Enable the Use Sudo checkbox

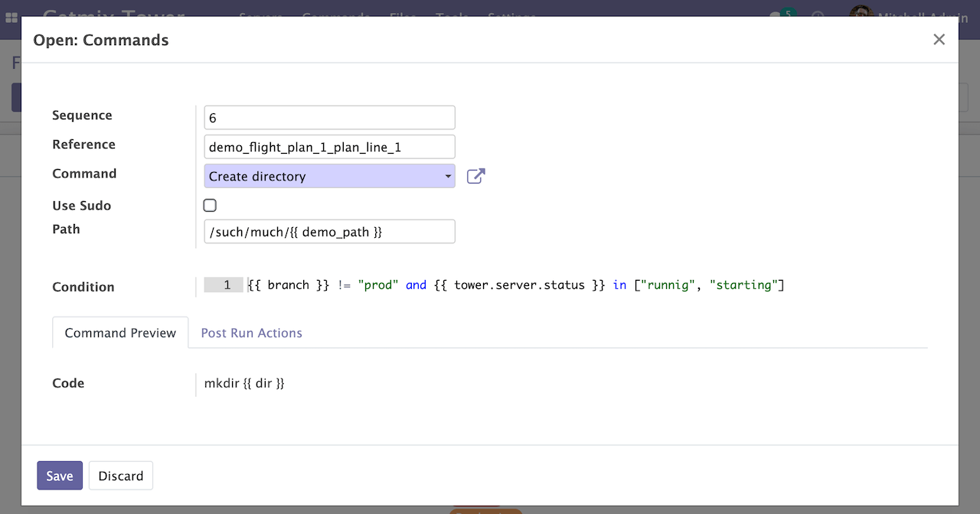pos(210,206)
